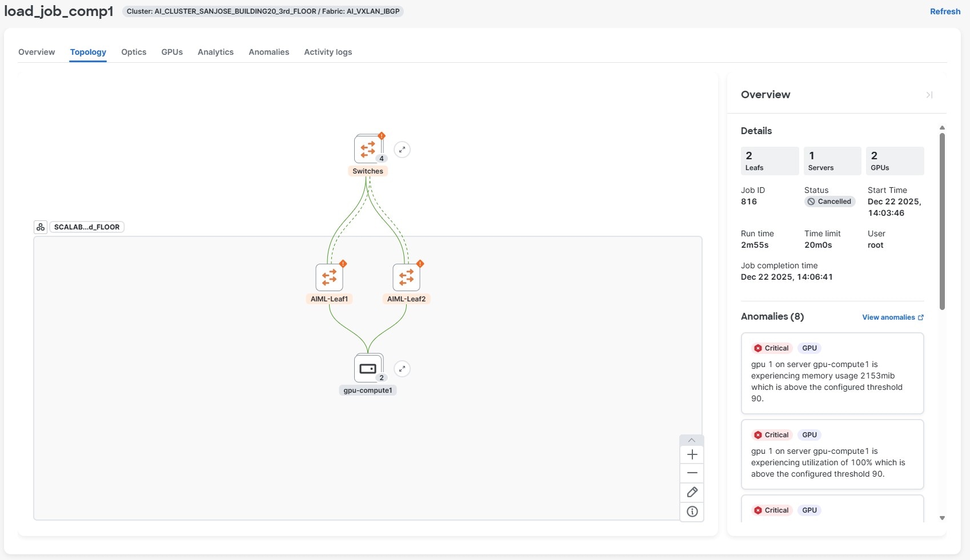Image resolution: width=970 pixels, height=560 pixels.
Task: Click the topology info icon
Action: pos(692,511)
